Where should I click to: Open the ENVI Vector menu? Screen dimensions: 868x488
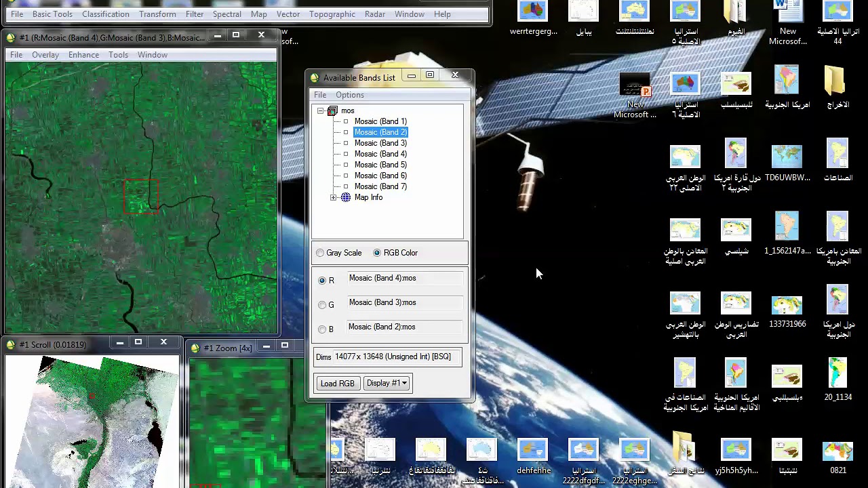[x=288, y=14]
